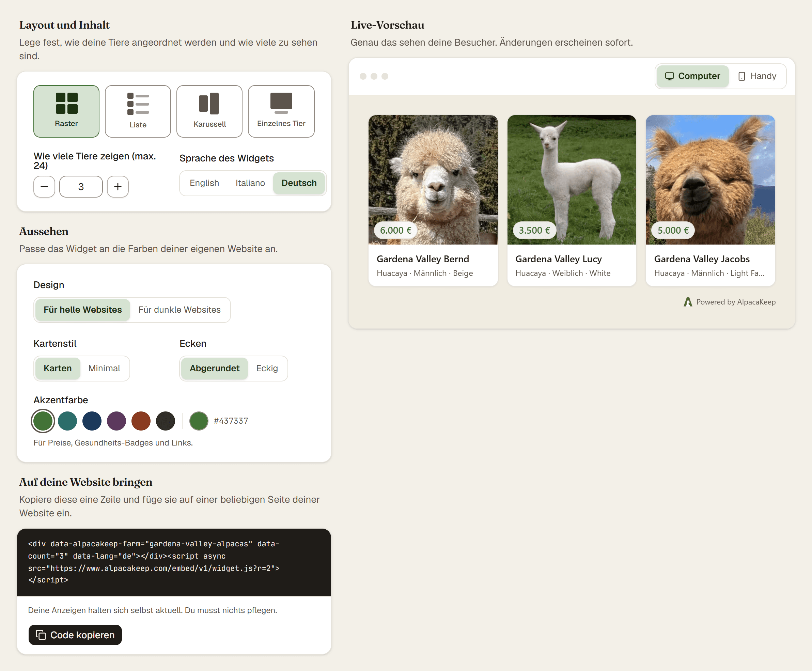Click the animal count field showing 3
This screenshot has height=671, width=812.
[x=81, y=187]
